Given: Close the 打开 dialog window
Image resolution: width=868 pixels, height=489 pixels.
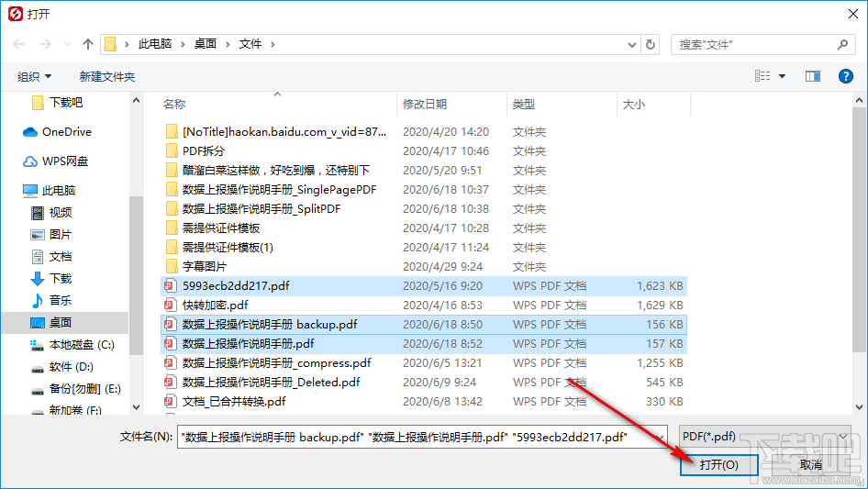Looking at the screenshot, I should coord(853,14).
